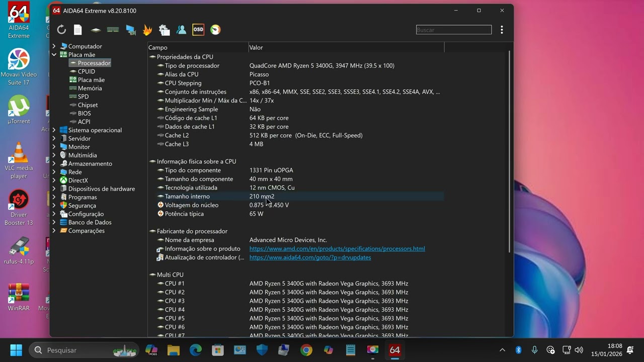
Task: Expand the Sistema operacional node
Action: click(54, 130)
